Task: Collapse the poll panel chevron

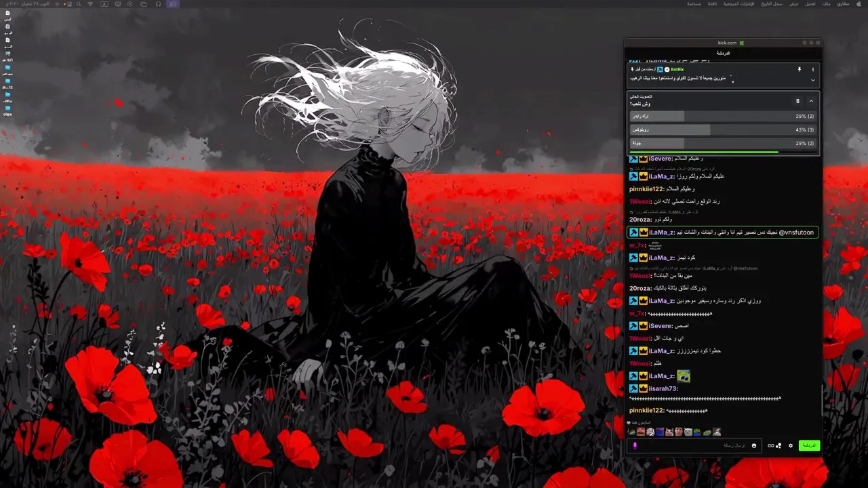Action: [x=811, y=101]
